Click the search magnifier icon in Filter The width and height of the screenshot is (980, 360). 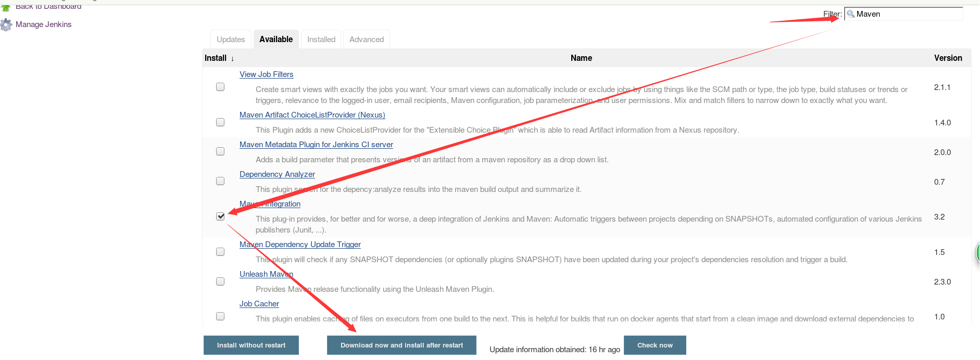pyautogui.click(x=851, y=14)
